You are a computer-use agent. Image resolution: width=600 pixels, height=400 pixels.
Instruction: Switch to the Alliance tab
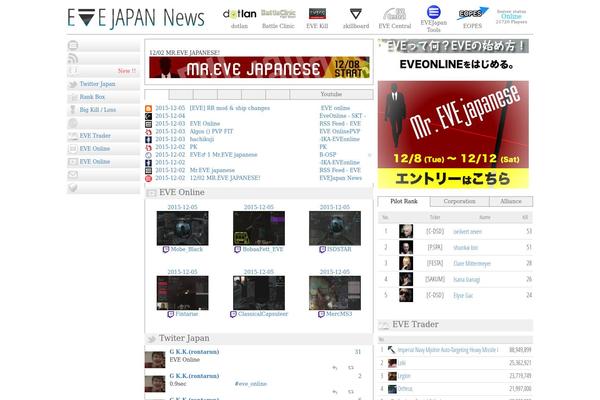pyautogui.click(x=511, y=201)
